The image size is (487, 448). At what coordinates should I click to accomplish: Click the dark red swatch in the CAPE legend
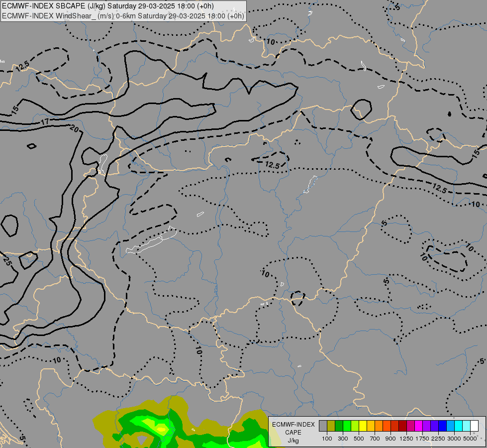pyautogui.click(x=402, y=426)
